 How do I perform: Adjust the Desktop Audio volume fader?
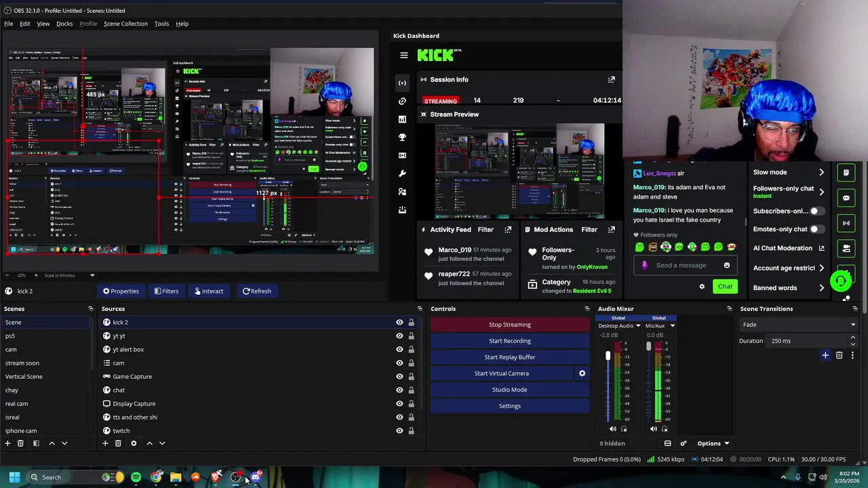[x=608, y=355]
